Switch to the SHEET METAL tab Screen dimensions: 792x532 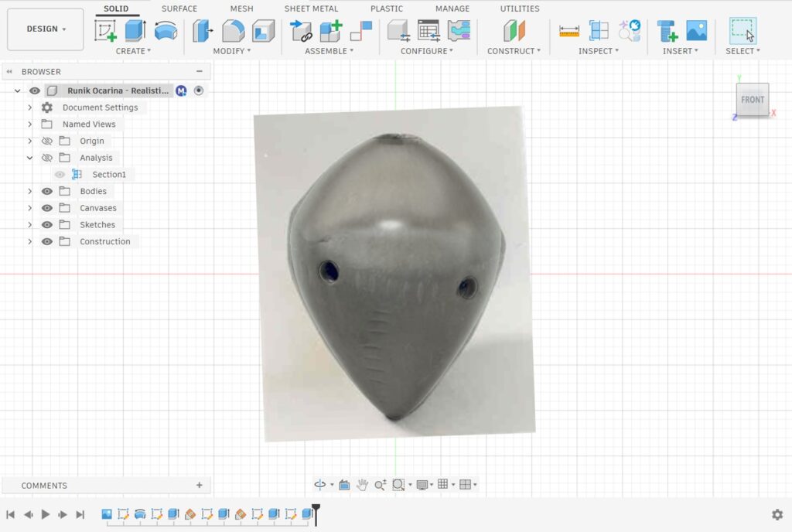[311, 9]
